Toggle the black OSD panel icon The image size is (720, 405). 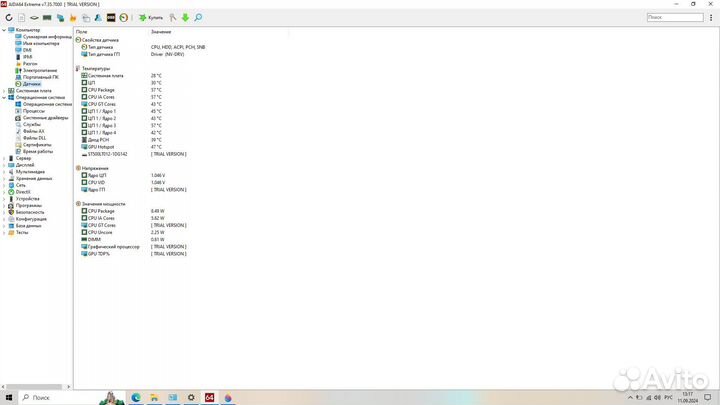111,17
